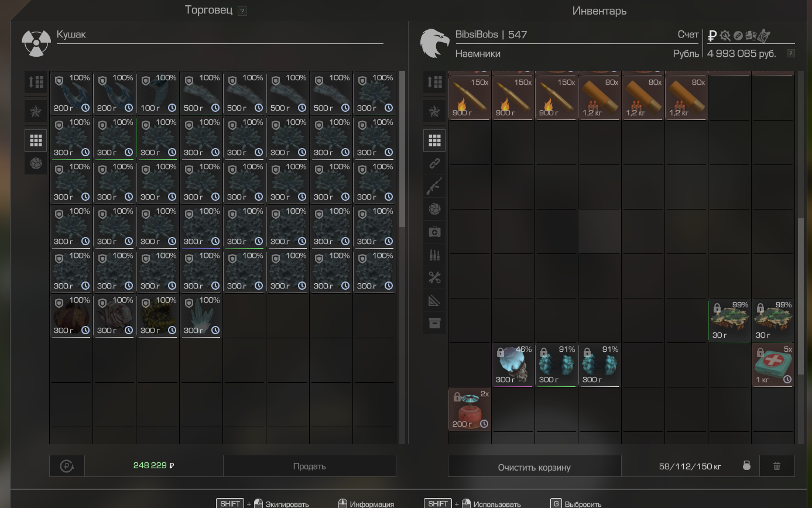Click the radiation trader avatar icon

point(36,44)
